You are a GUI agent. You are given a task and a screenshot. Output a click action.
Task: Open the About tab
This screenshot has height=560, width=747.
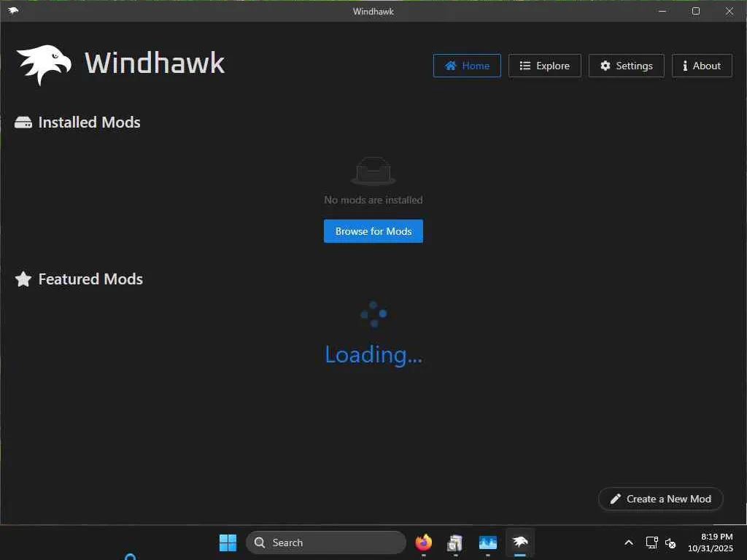click(702, 66)
